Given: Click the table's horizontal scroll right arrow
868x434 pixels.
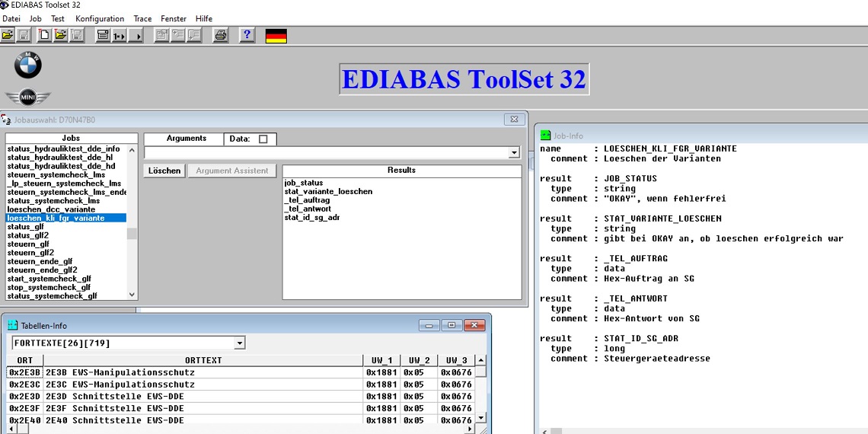Looking at the screenshot, I should (470, 429).
